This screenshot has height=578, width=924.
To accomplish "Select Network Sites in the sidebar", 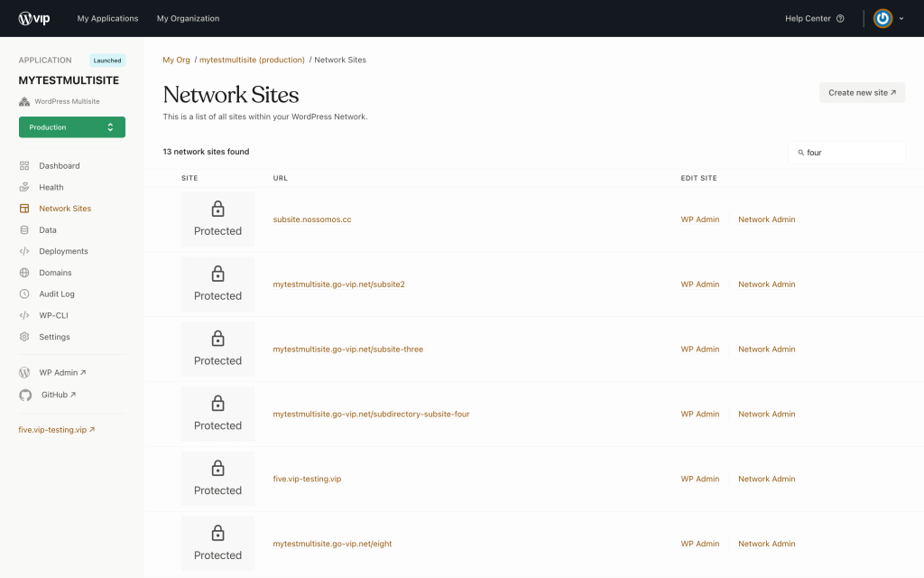I will tap(65, 209).
